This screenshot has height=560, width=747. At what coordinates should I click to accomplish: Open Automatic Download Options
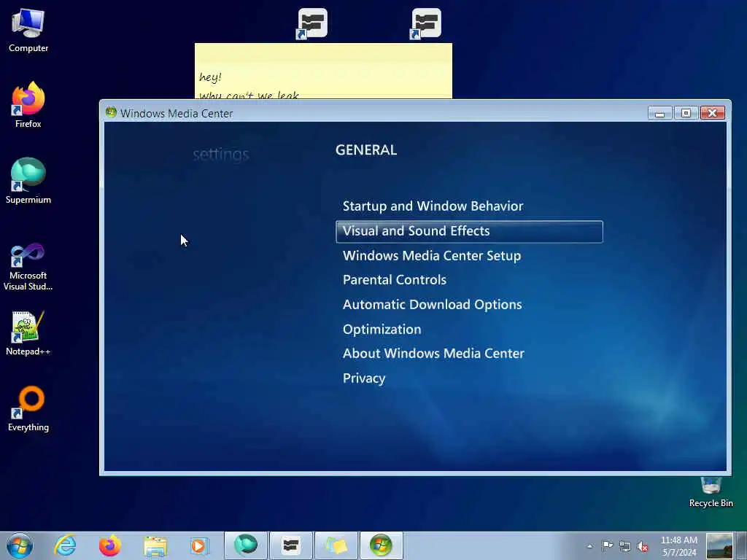tap(432, 305)
